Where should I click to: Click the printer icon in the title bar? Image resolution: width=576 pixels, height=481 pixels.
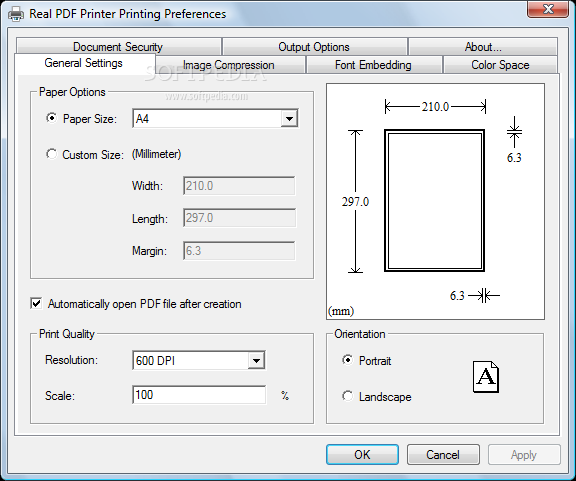15,14
